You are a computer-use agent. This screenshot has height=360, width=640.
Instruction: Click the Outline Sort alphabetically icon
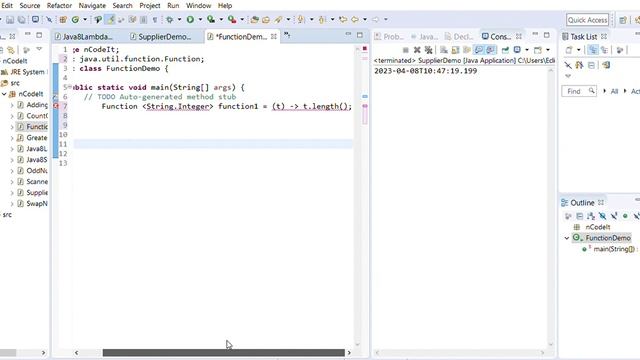tap(591, 216)
